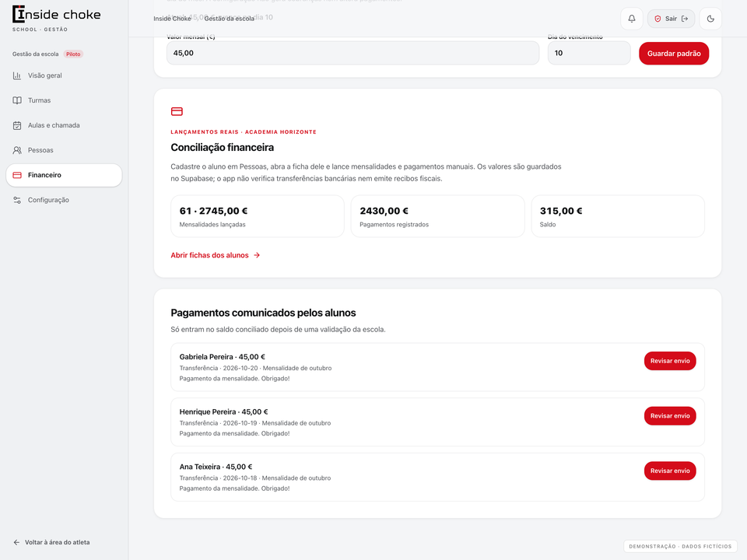Click the back arrow icon beside Voltar
Screen dimensions: 747x560
[x=16, y=542]
